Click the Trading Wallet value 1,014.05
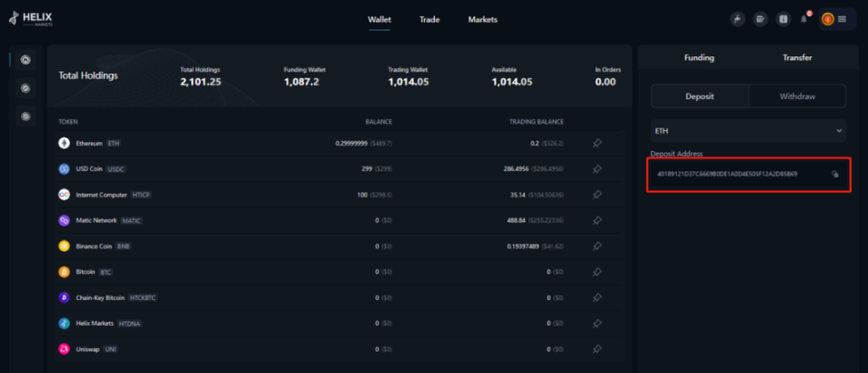This screenshot has width=868, height=373. click(408, 82)
